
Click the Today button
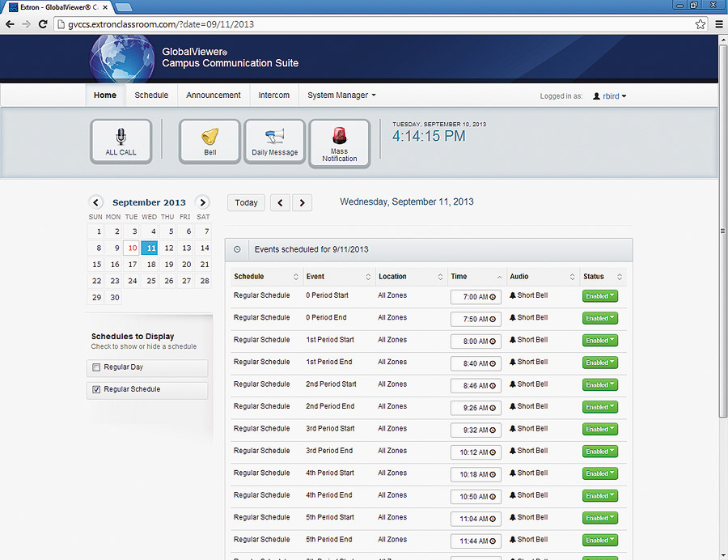pos(246,202)
